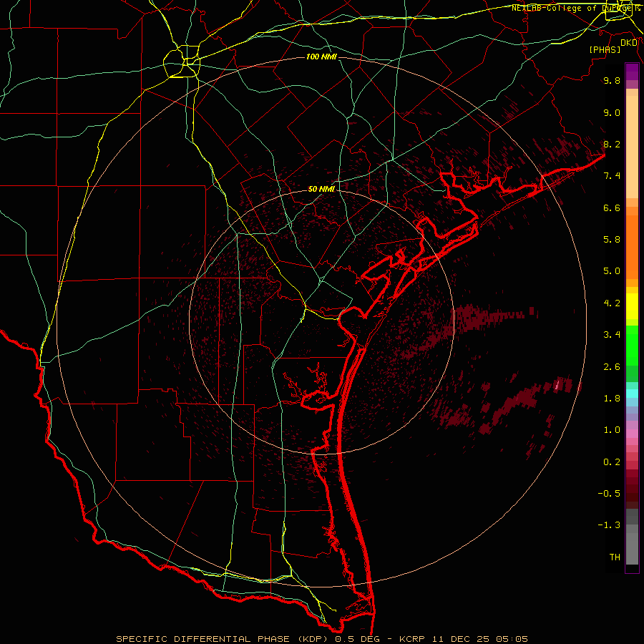Click the 2.6 value on the color scale
Screen dimensions: 644x644
(x=612, y=367)
